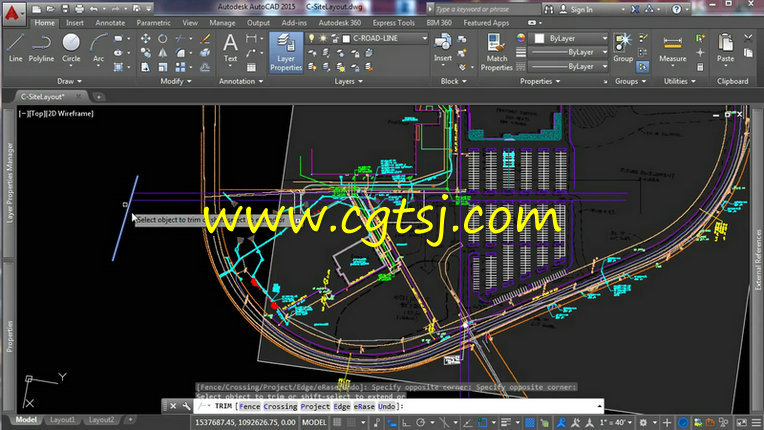Choose the Fence option in command line

coord(249,406)
